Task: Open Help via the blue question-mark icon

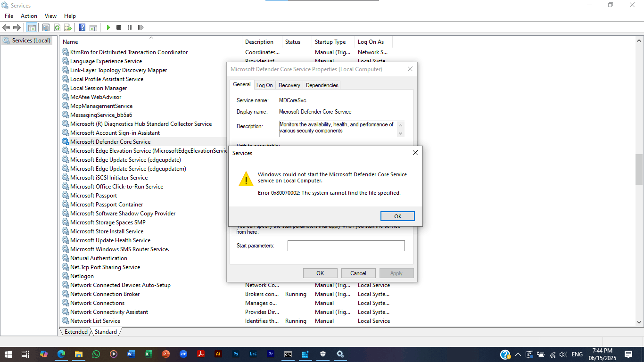Action: coord(83,28)
